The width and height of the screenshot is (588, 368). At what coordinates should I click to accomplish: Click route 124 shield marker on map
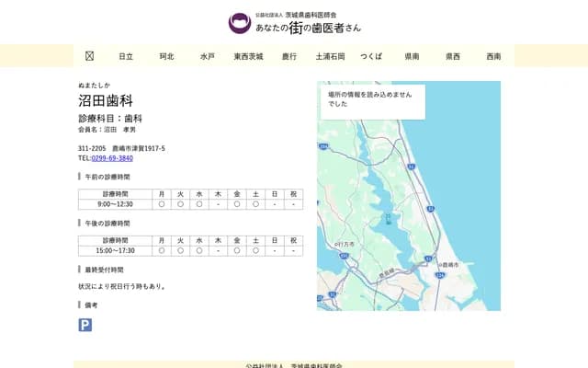point(440,274)
